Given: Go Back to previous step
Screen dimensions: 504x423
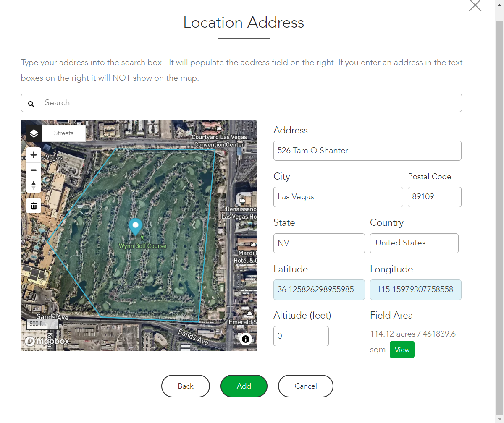Looking at the screenshot, I should [186, 386].
